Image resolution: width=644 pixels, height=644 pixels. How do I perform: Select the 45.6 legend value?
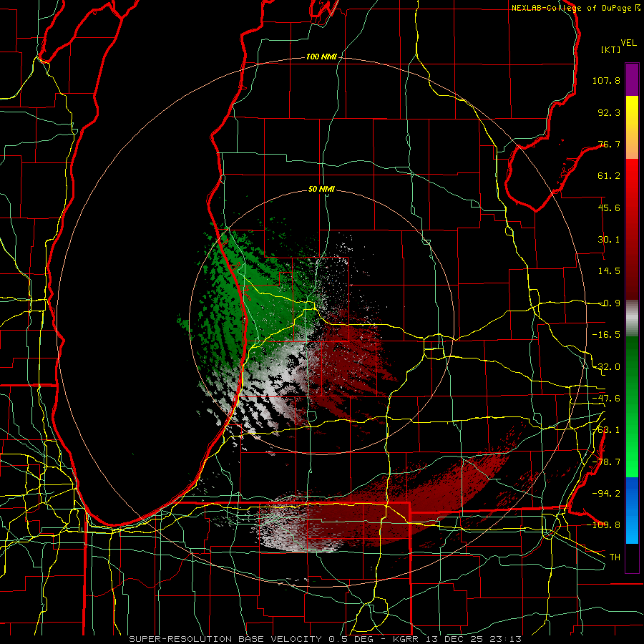tap(609, 208)
